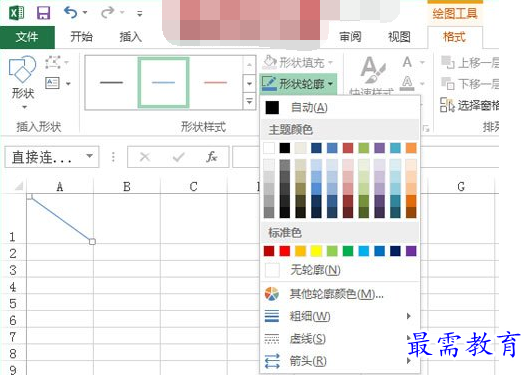The width and height of the screenshot is (529, 376).
Task: Undo the last action
Action: (71, 13)
